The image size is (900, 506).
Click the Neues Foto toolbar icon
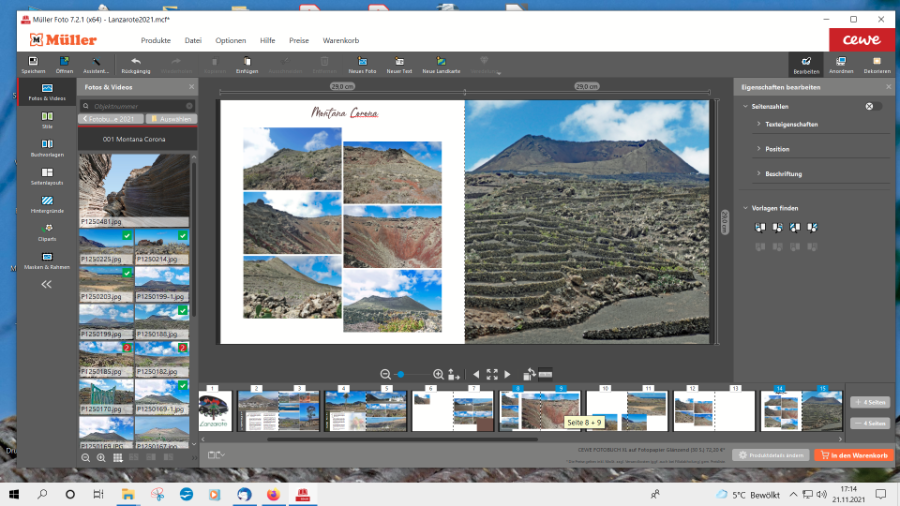[x=362, y=62]
